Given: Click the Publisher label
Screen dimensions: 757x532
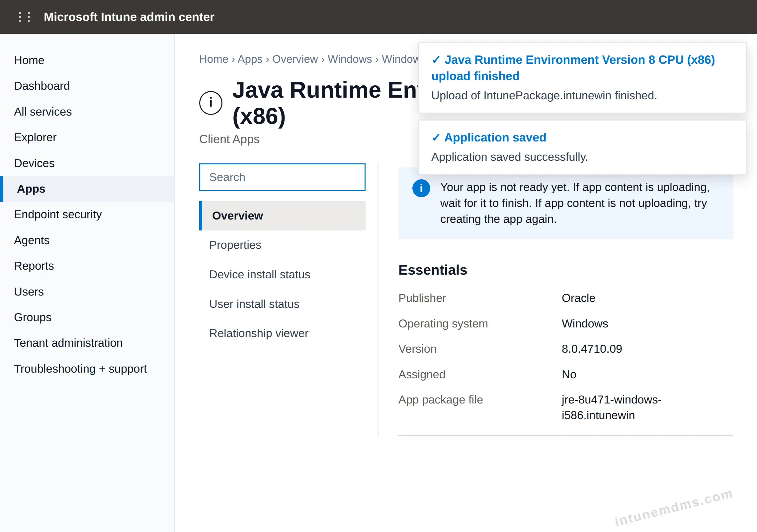Looking at the screenshot, I should [x=422, y=298].
